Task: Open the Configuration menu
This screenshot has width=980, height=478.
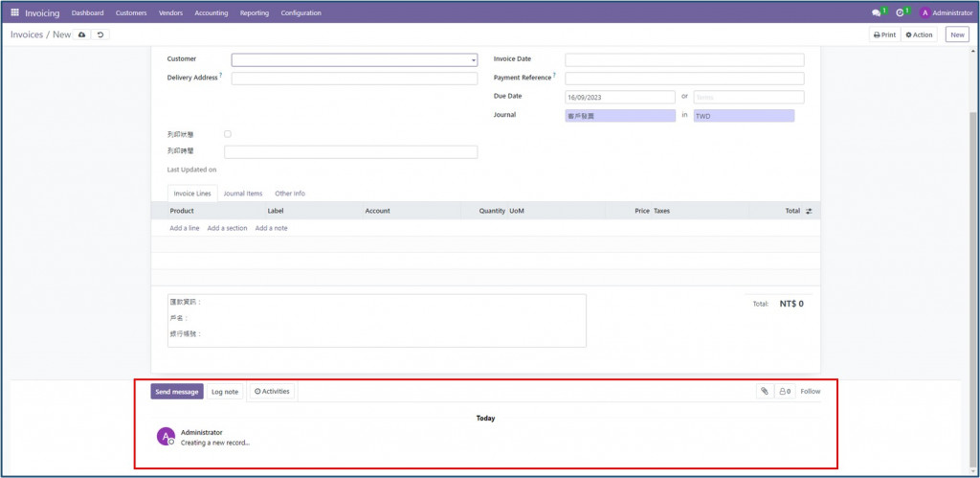Action: click(301, 12)
